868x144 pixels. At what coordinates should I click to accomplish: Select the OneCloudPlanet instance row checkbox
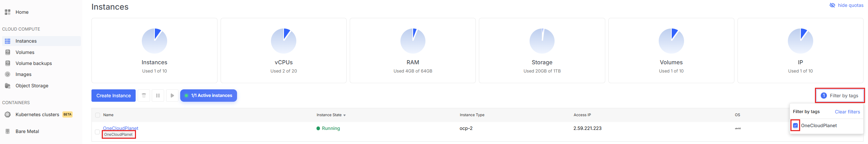97,132
